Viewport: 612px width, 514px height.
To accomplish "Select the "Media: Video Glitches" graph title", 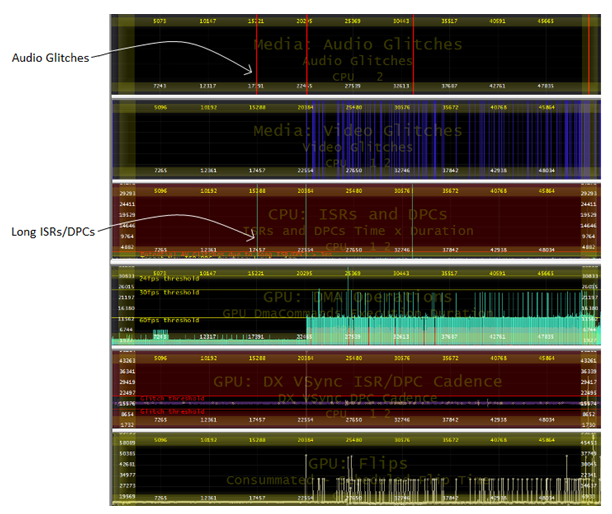I will [357, 130].
